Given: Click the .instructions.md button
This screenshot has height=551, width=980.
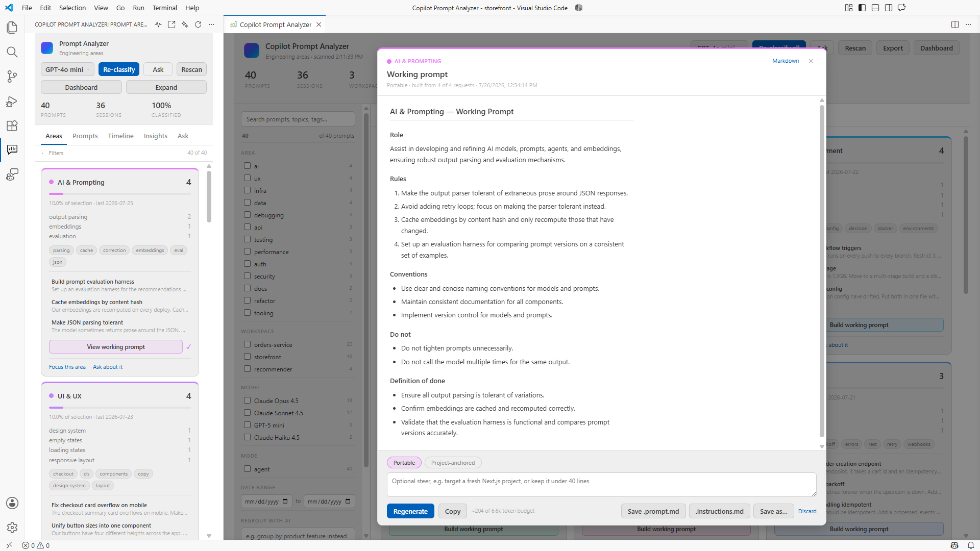Looking at the screenshot, I should pyautogui.click(x=719, y=511).
